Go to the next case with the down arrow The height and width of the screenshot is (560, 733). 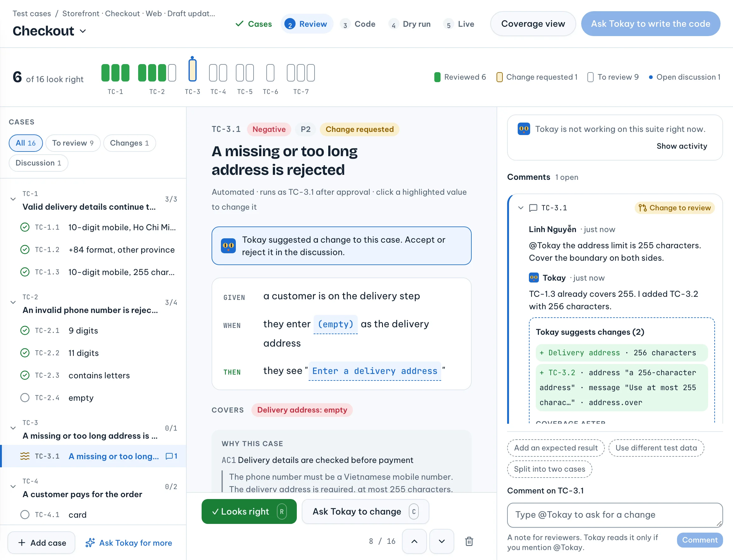[x=442, y=541]
